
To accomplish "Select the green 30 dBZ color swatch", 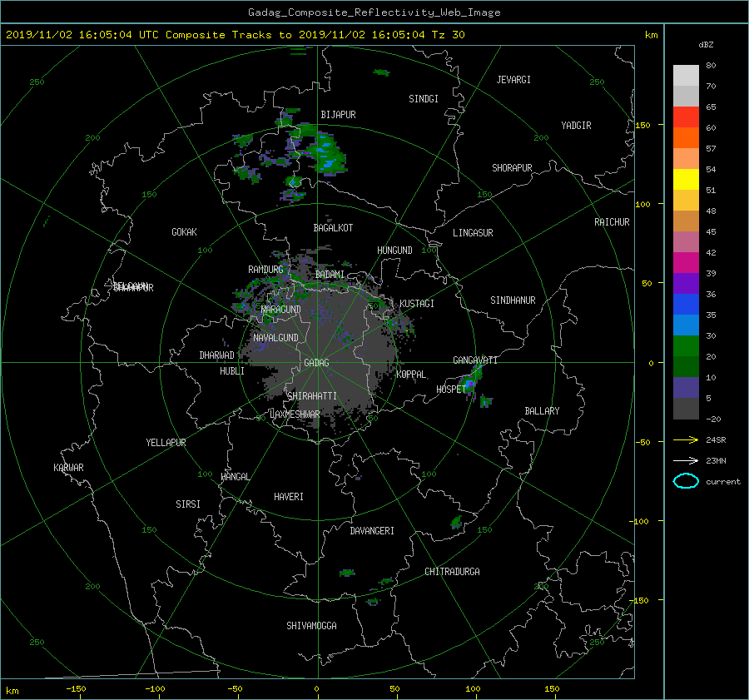I will point(686,346).
